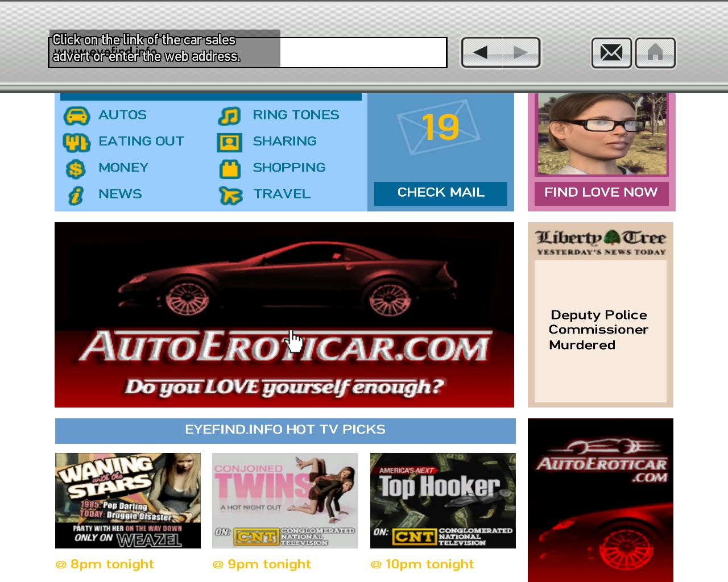
Task: Open the NEWS category link
Action: point(120,194)
